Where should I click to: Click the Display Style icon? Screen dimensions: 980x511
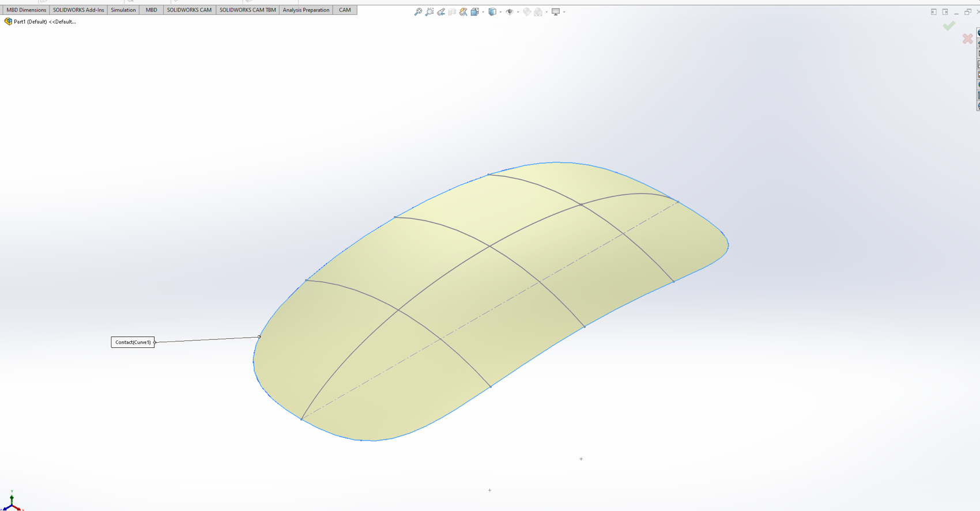tap(492, 12)
